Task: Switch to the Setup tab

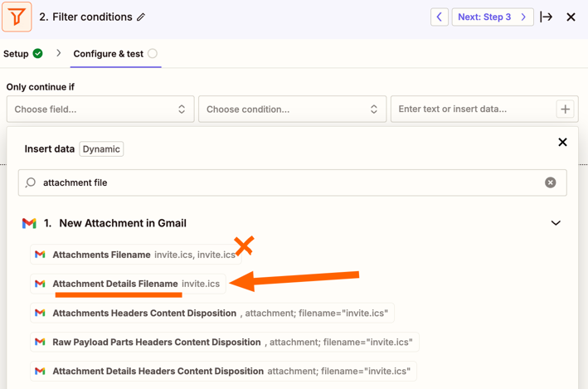Action: [x=22, y=54]
